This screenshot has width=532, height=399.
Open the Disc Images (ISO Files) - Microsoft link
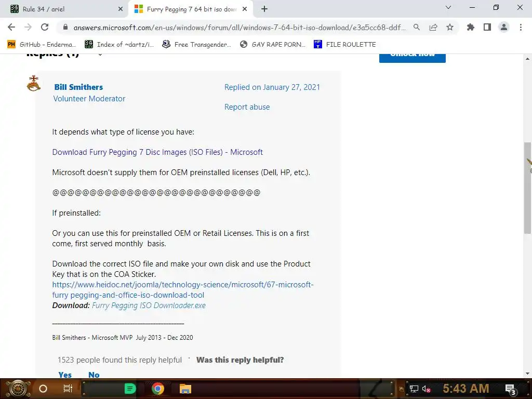(x=157, y=152)
